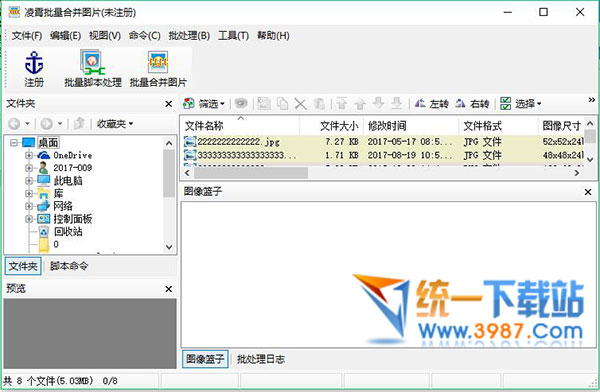
Task: Select 控制面板 in folder tree
Action: 73,219
